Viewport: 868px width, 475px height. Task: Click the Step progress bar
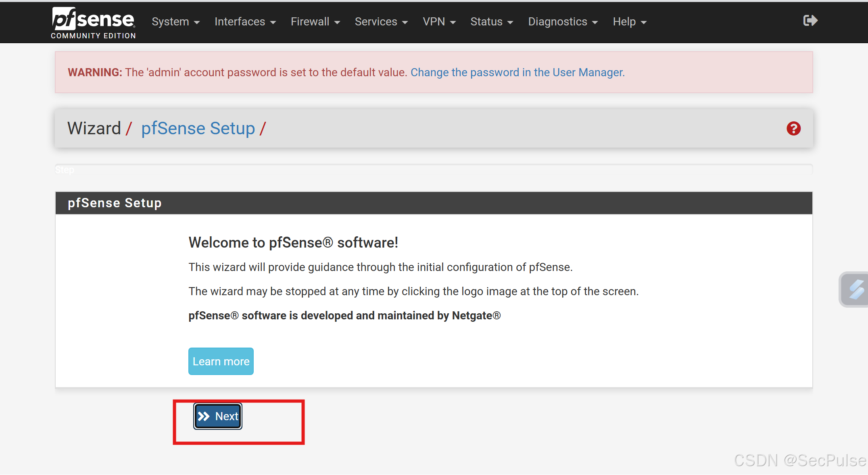pyautogui.click(x=434, y=169)
